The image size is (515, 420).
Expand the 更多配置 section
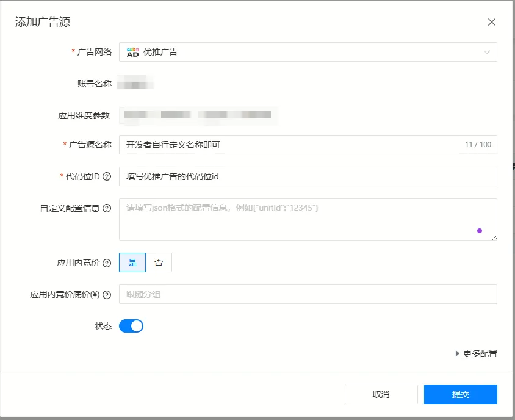476,353
